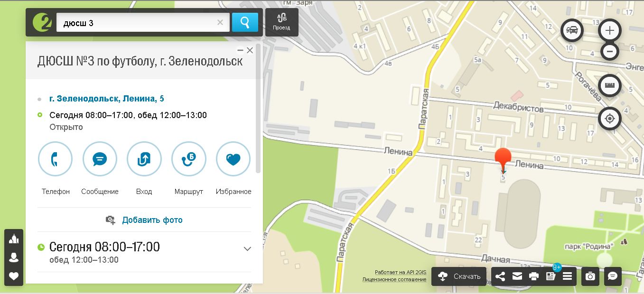Click Добавить фото link
644x294 pixels.
[x=152, y=220]
